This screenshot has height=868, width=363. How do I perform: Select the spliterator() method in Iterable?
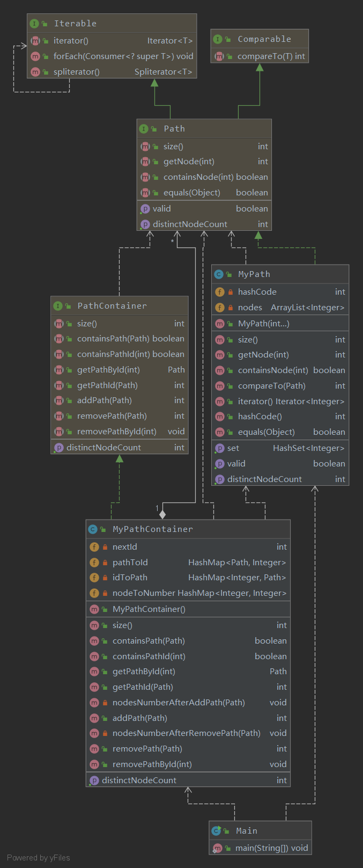(77, 72)
